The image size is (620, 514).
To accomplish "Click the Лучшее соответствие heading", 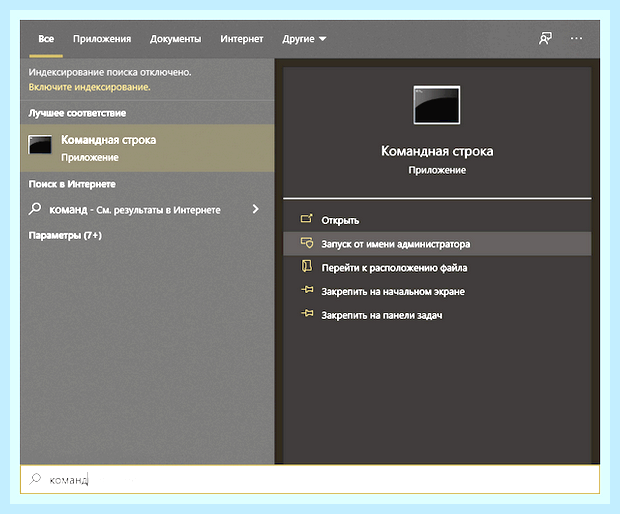I will pyautogui.click(x=77, y=113).
